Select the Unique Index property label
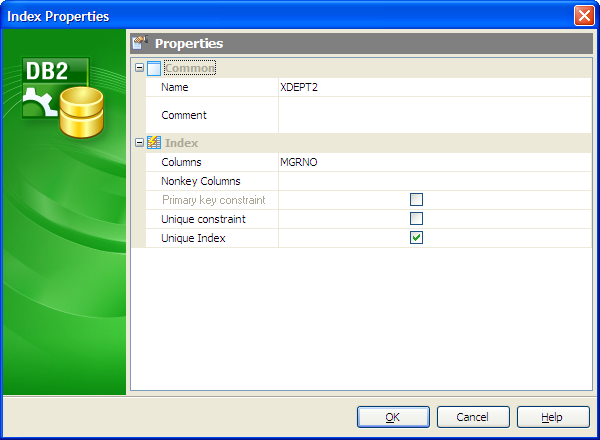600x440 pixels. [193, 237]
